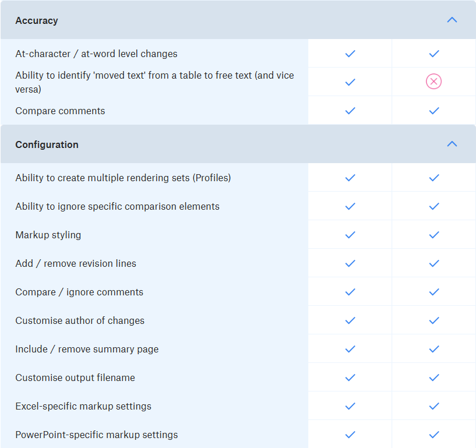Click the pink X icon for moved text

434,82
